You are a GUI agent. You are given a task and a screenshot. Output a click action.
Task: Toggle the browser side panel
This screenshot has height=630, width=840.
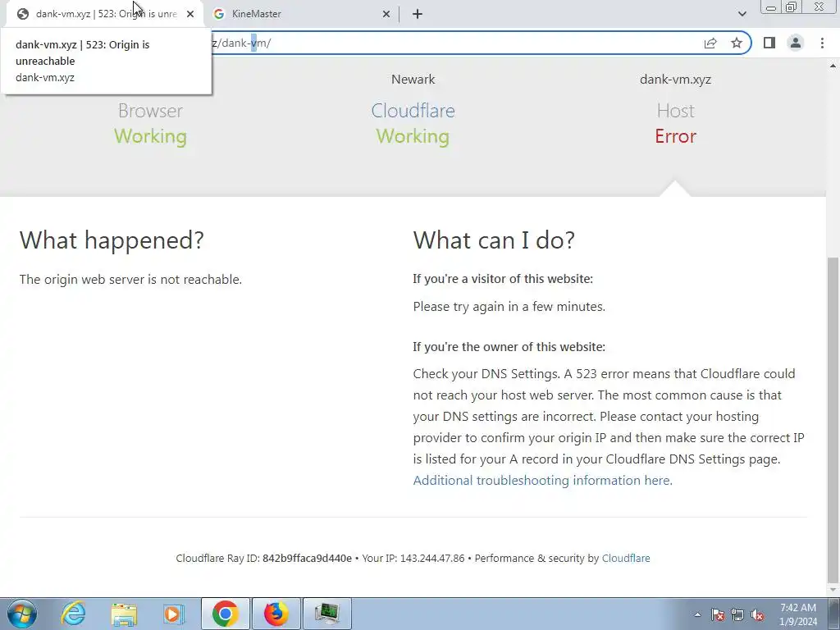(x=769, y=43)
